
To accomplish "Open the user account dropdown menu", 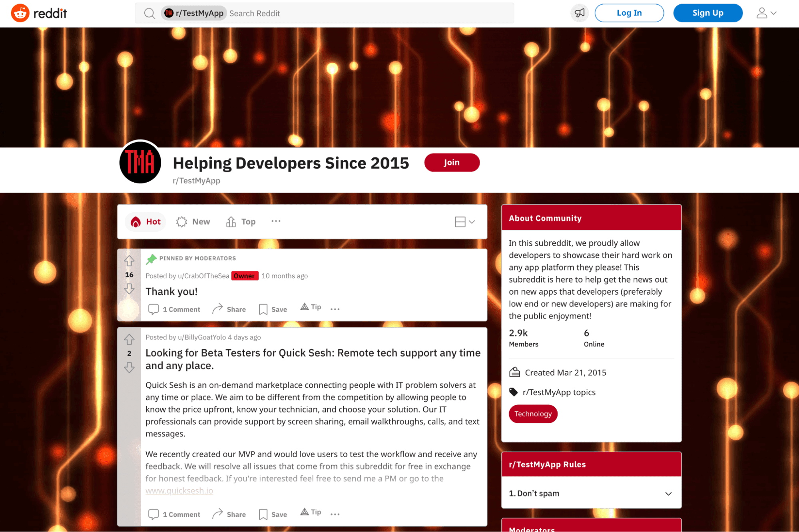I will (766, 13).
